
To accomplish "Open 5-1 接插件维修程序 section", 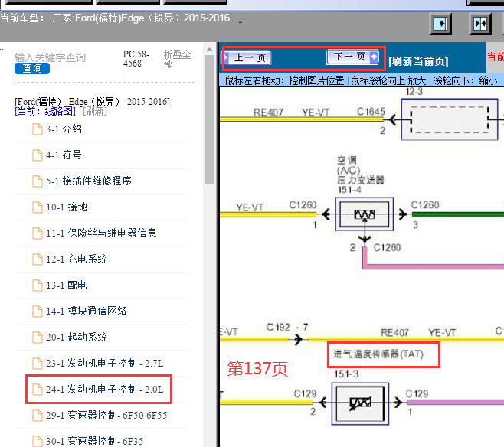I will click(x=89, y=181).
